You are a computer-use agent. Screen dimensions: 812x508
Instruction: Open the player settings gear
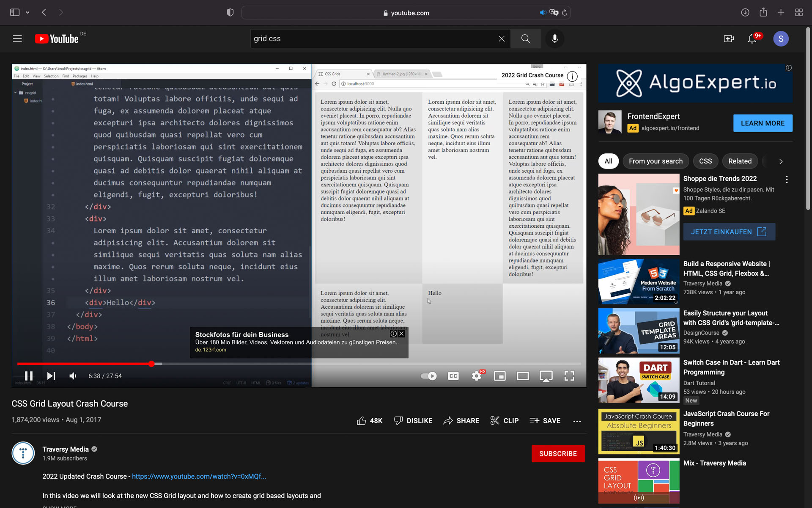tap(477, 376)
